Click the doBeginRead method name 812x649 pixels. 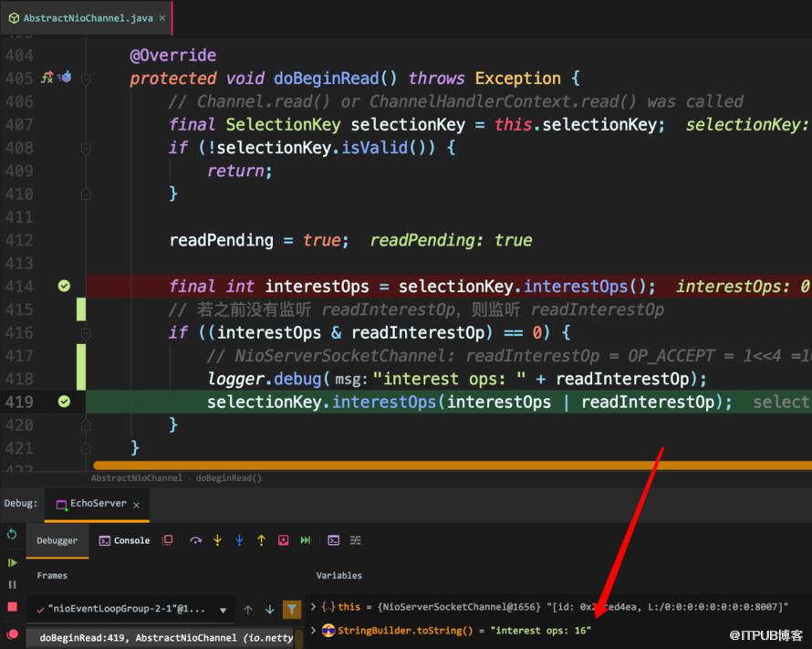tap(327, 79)
